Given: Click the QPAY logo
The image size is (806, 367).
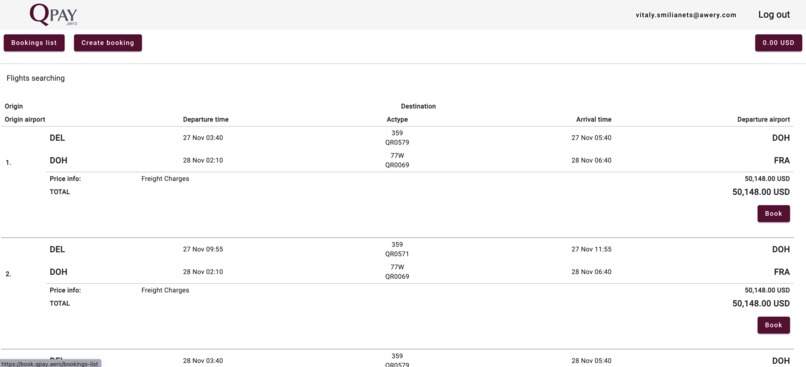Looking at the screenshot, I should point(53,14).
